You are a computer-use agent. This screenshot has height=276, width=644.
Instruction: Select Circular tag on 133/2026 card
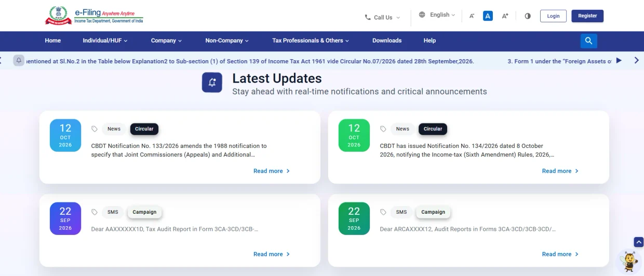tap(144, 129)
